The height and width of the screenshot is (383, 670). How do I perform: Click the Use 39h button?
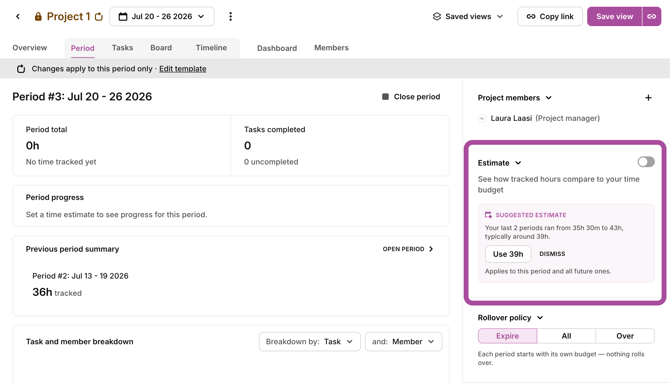tap(508, 254)
